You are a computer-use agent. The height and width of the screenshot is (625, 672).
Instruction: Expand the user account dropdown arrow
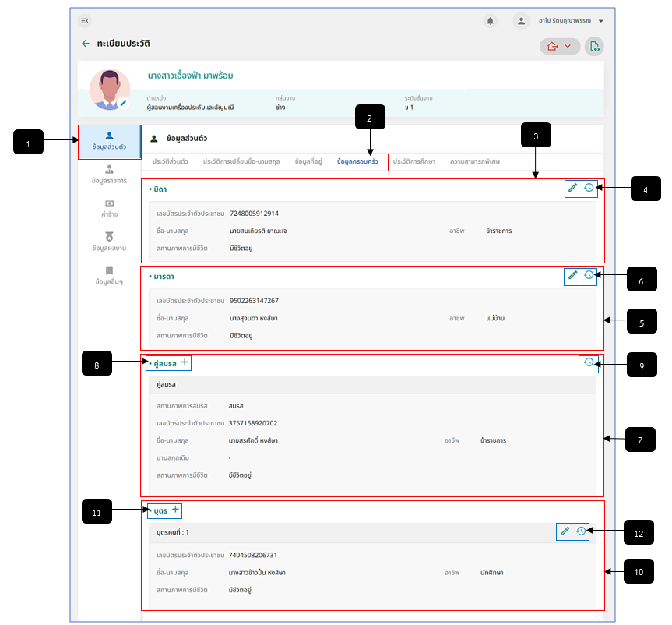[x=601, y=21]
